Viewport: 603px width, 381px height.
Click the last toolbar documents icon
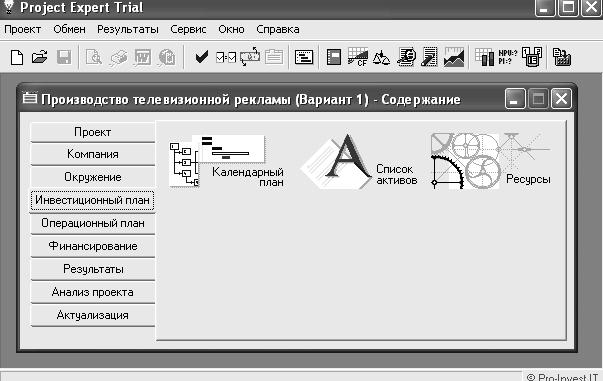coord(562,57)
